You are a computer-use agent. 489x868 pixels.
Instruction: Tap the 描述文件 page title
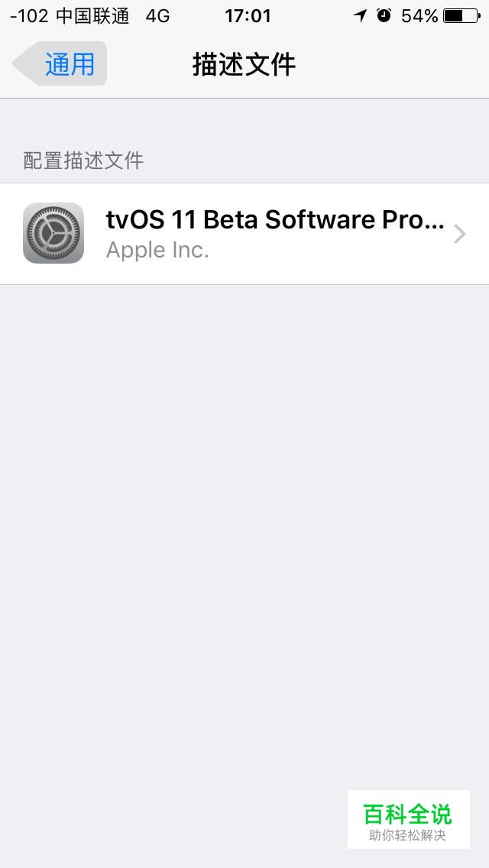[244, 64]
